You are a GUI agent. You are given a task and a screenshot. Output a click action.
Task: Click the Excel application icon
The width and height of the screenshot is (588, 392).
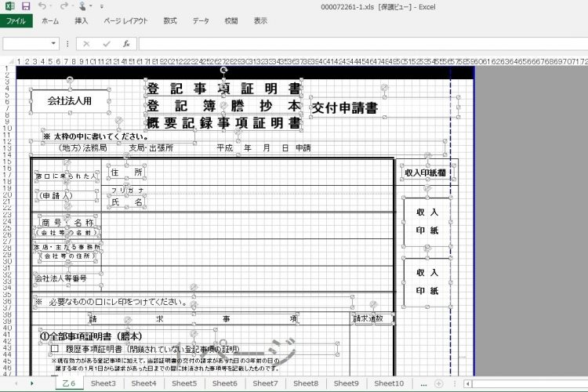[x=9, y=6]
